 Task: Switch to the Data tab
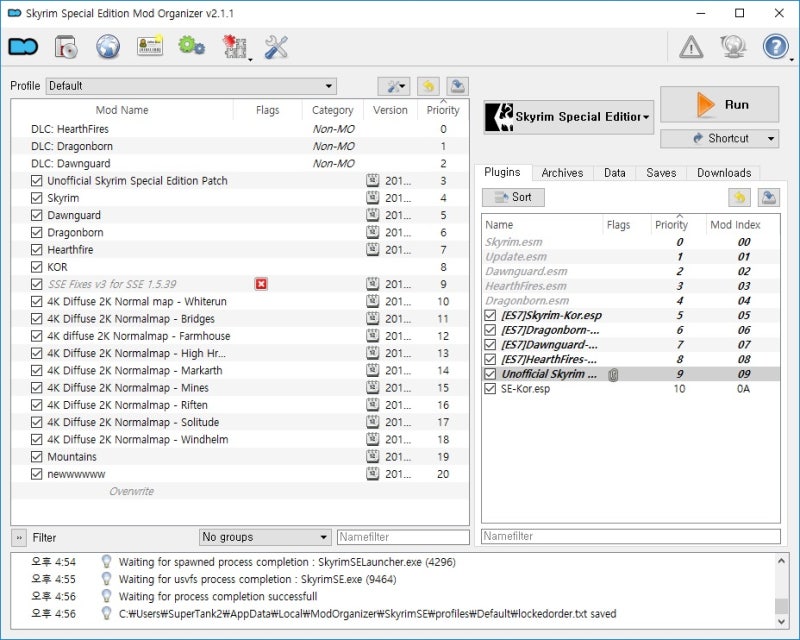tap(615, 173)
